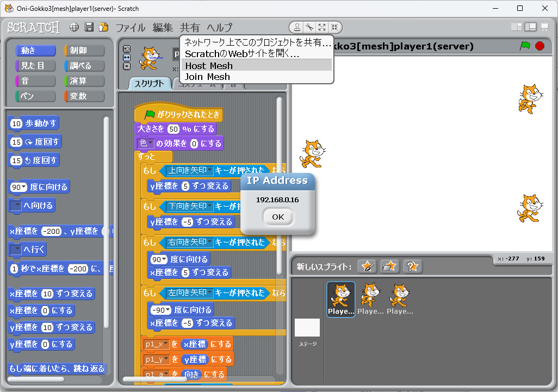This screenshot has height=392, width=558.
Task: Open the 編集 menu
Action: 163,27
